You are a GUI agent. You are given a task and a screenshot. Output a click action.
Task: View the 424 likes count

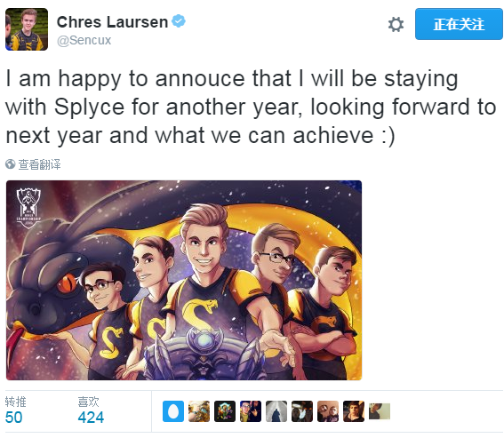click(91, 418)
